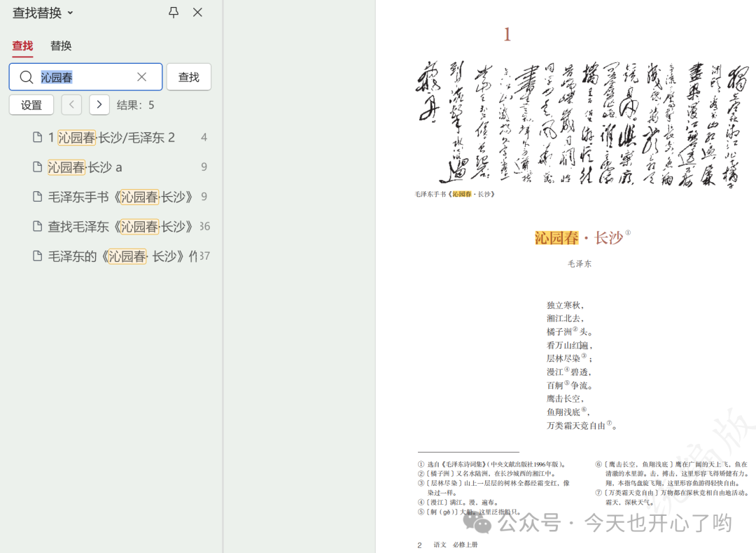Click footnote ⑤ explaining 舸
The height and width of the screenshot is (553, 756).
click(x=469, y=512)
